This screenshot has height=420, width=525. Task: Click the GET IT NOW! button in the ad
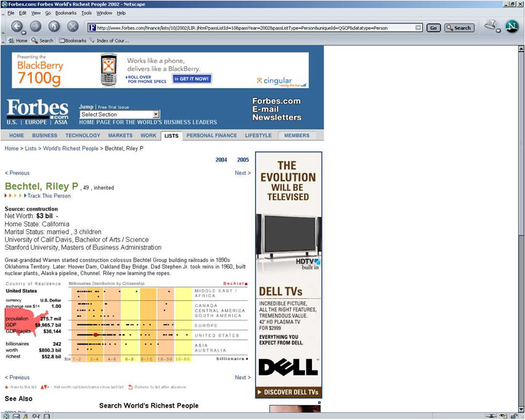click(x=192, y=78)
